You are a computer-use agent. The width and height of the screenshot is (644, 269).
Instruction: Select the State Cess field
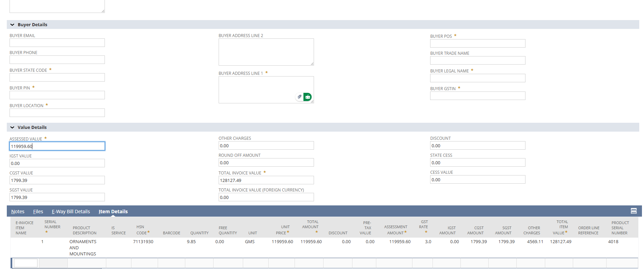(x=478, y=162)
